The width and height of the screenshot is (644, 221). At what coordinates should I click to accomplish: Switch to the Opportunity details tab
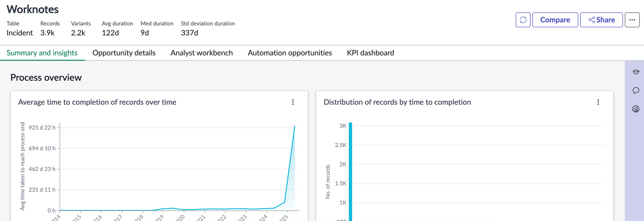pos(124,53)
